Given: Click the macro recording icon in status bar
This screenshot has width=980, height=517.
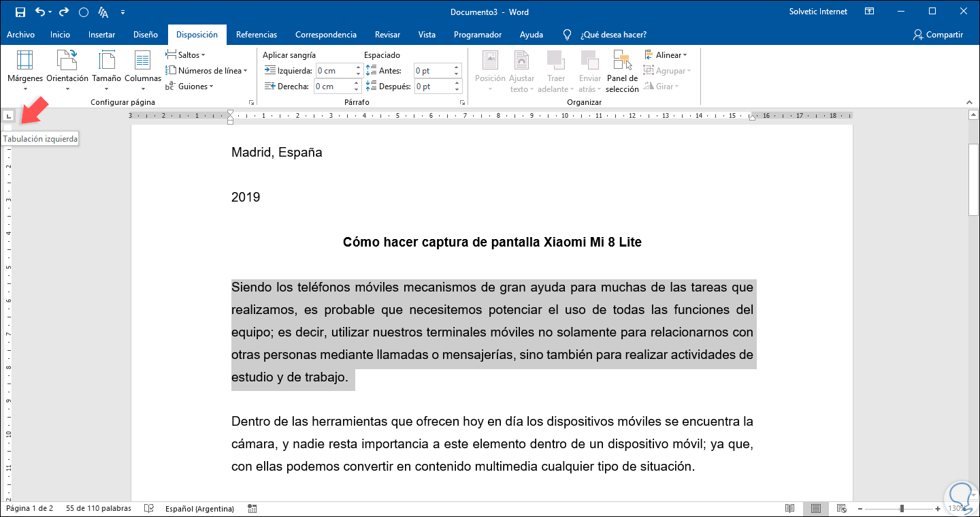Looking at the screenshot, I should [x=252, y=509].
